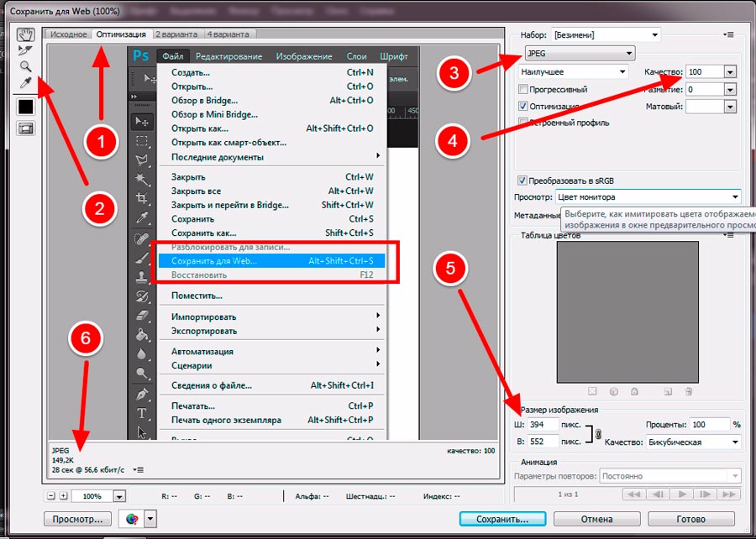Click the web palette cube icon under color table
Image resolution: width=756 pixels, height=539 pixels.
(613, 391)
